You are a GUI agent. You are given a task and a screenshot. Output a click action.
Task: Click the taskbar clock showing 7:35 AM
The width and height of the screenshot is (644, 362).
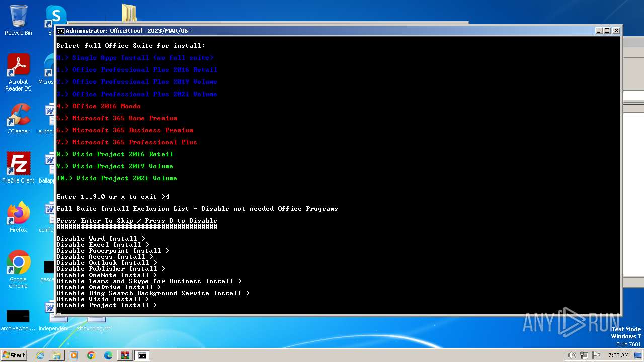pyautogui.click(x=618, y=355)
